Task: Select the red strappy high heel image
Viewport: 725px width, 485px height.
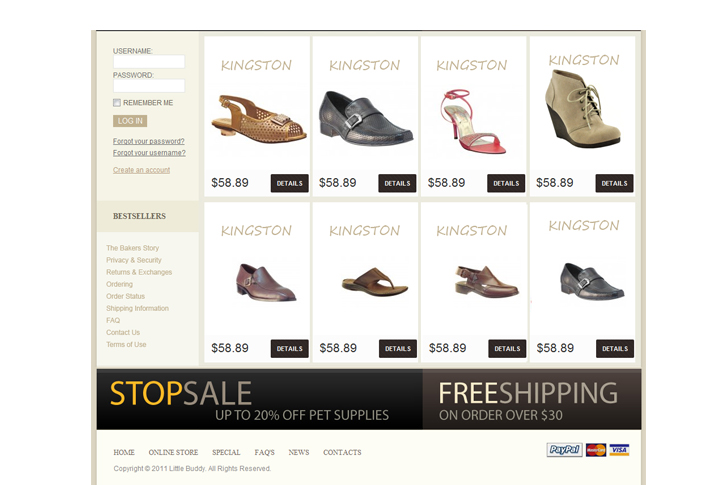Action: coord(472,121)
